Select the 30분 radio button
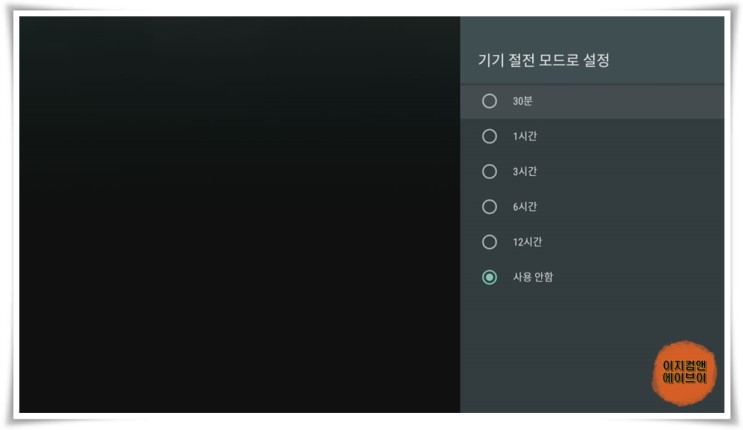The image size is (743, 430). [x=489, y=101]
